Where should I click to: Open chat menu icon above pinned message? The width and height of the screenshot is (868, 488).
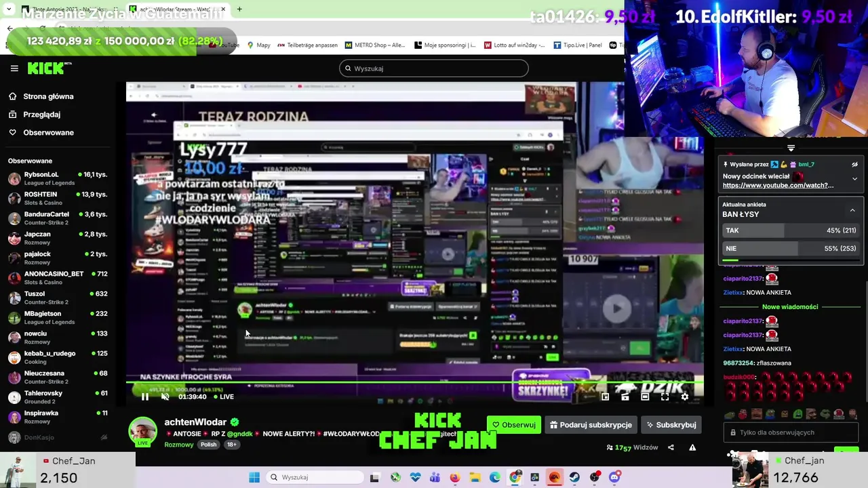(x=791, y=148)
